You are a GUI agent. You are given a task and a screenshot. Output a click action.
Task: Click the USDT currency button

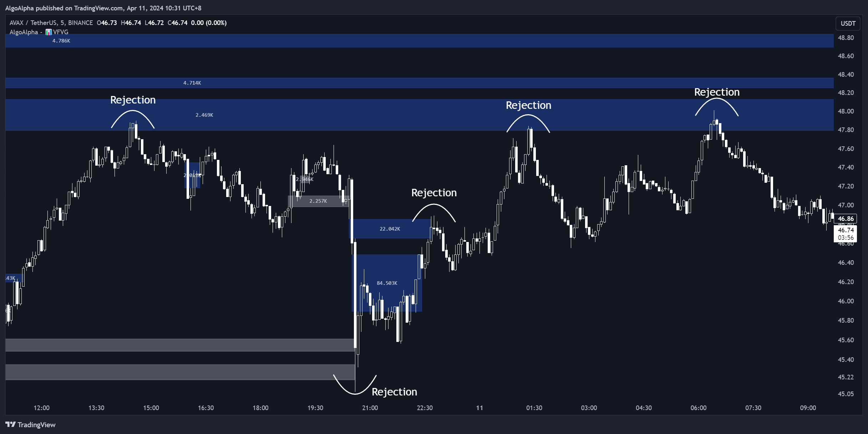848,24
